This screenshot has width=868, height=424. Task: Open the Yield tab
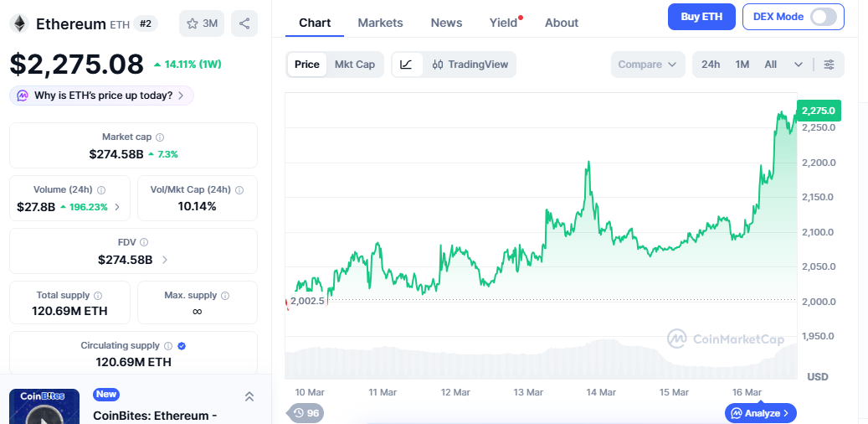click(503, 23)
